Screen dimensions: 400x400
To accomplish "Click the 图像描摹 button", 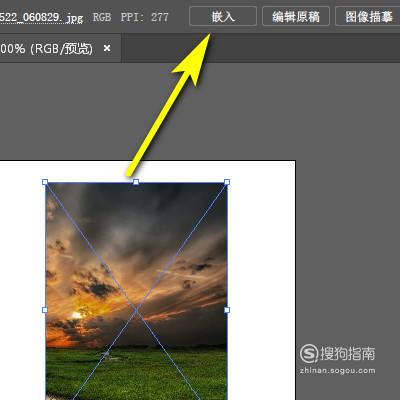I will [x=368, y=16].
